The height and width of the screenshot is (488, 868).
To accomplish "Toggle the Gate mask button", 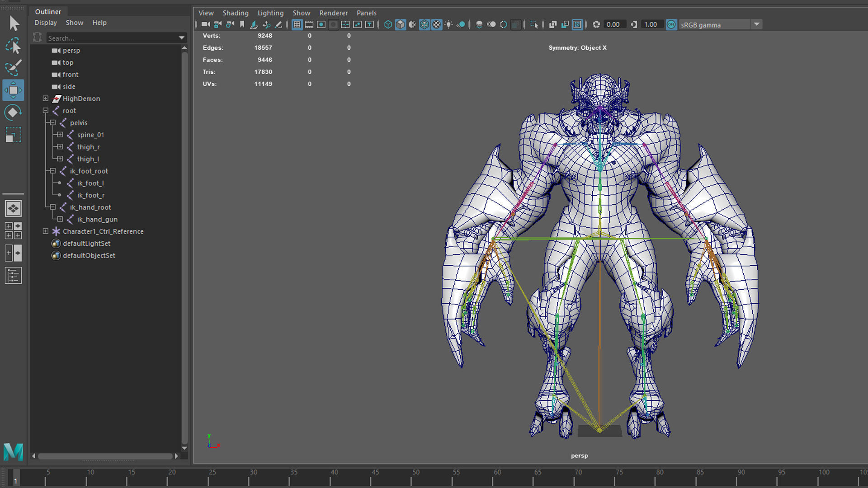I will click(x=333, y=24).
